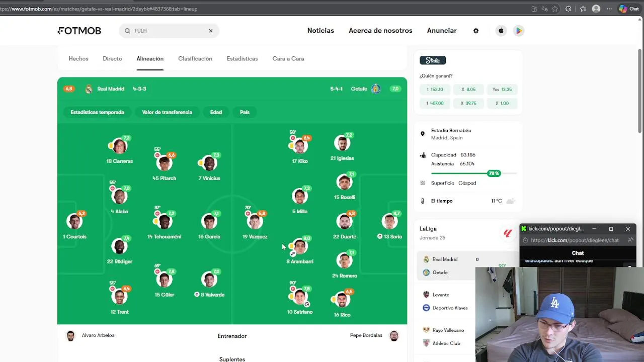Open the Apple App Store icon
Image resolution: width=644 pixels, height=362 pixels.
(501, 31)
